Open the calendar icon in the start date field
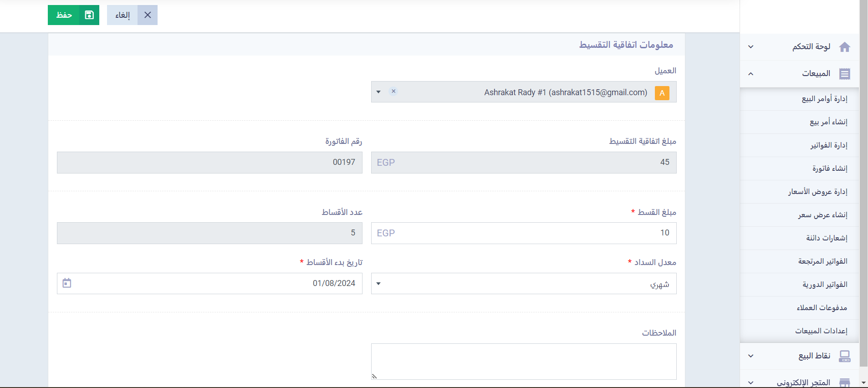Screen dimensions: 868x388 point(67,283)
